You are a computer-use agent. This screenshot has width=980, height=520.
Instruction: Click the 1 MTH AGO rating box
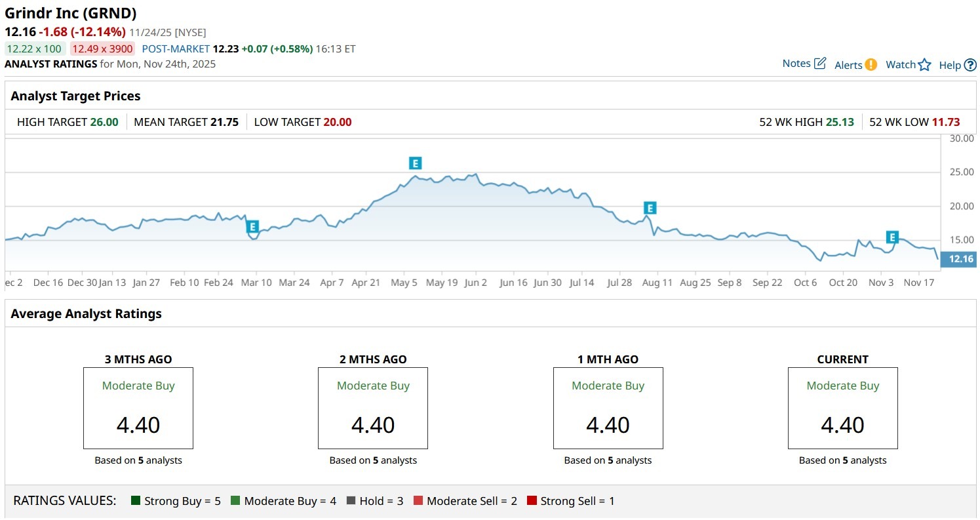608,408
